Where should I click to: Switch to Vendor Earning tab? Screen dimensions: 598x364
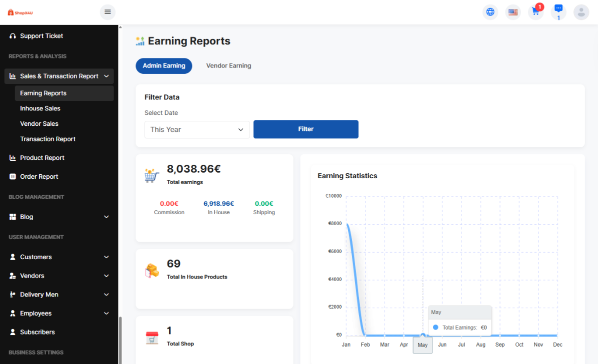[x=228, y=65]
